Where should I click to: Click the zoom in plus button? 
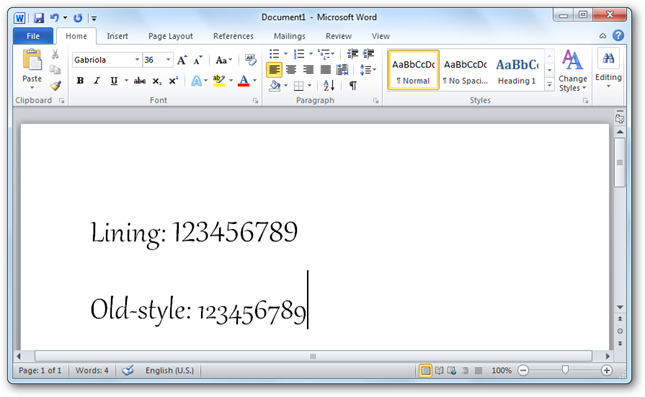click(x=606, y=371)
